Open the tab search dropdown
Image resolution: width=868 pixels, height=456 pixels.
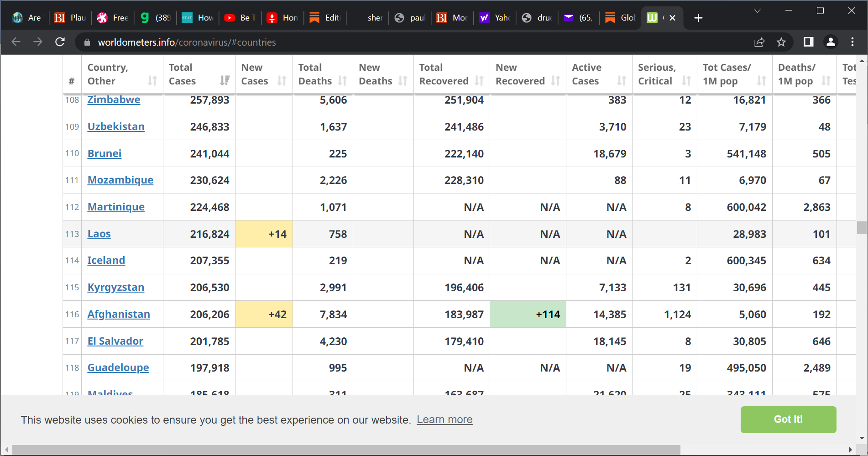[758, 10]
